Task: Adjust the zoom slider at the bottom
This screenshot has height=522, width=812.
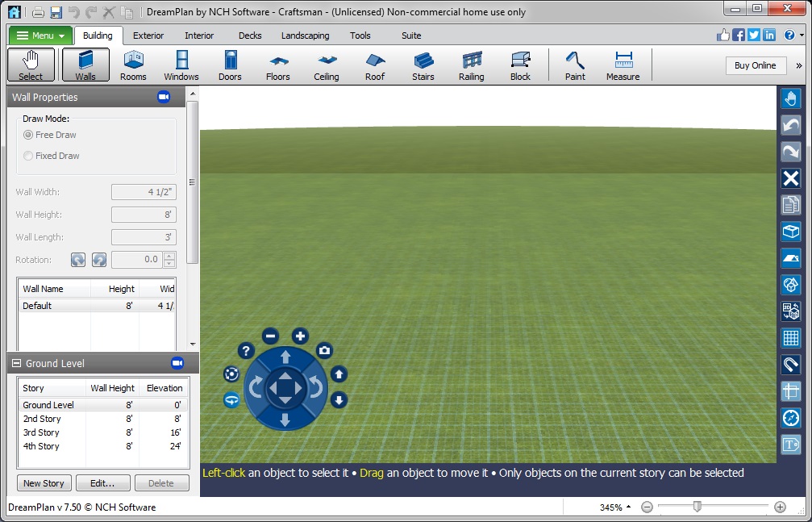Action: coord(697,507)
